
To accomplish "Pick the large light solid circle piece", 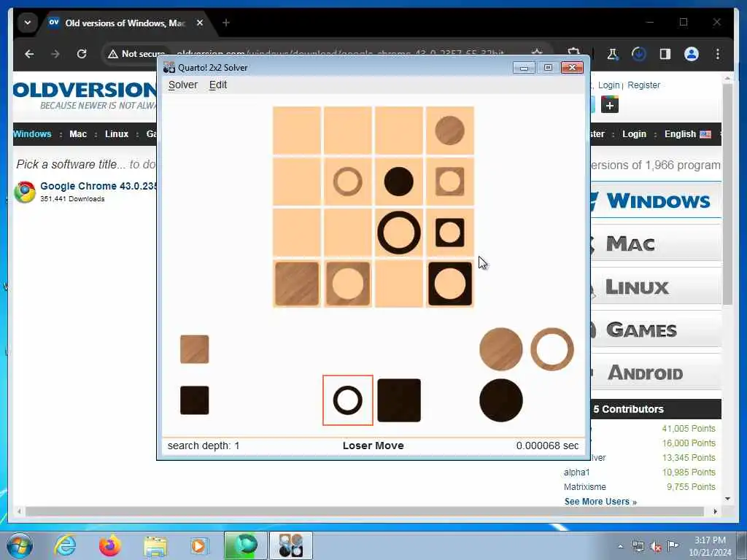I will click(x=500, y=349).
